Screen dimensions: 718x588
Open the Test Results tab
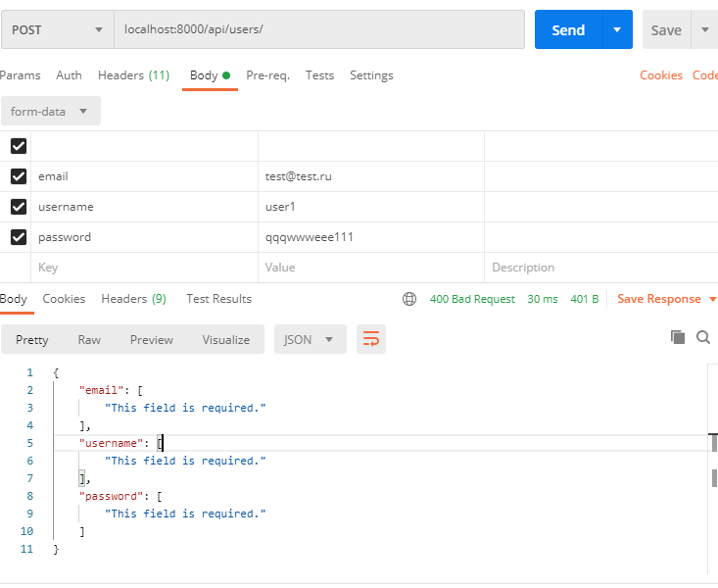pyautogui.click(x=218, y=299)
